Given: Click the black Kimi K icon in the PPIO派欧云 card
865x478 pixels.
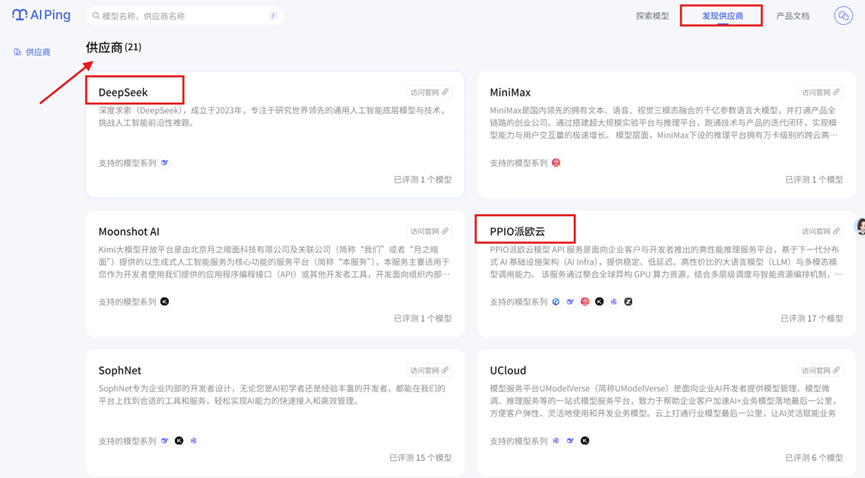Looking at the screenshot, I should pos(599,302).
